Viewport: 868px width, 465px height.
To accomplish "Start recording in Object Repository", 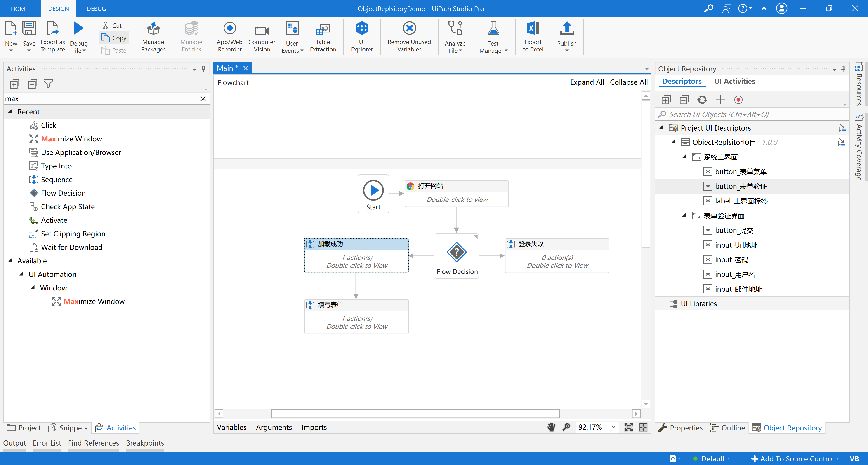I will pyautogui.click(x=738, y=100).
